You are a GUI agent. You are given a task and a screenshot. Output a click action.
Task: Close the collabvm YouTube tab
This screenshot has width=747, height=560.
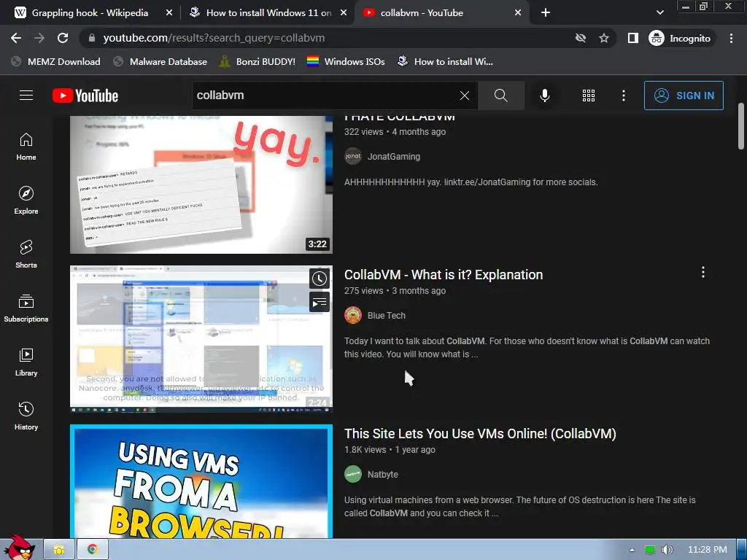(518, 13)
